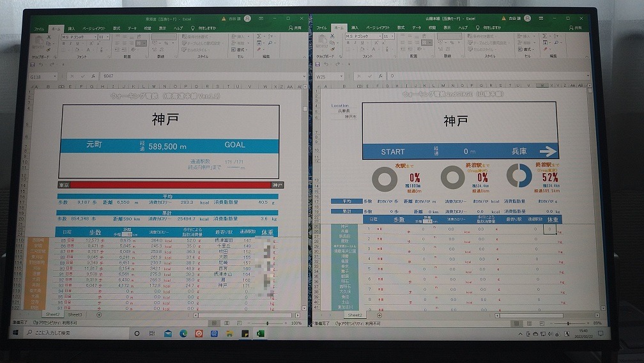This screenshot has height=363, width=644.
Task: Add a new sheet in the left Excel window
Action: 99,315
